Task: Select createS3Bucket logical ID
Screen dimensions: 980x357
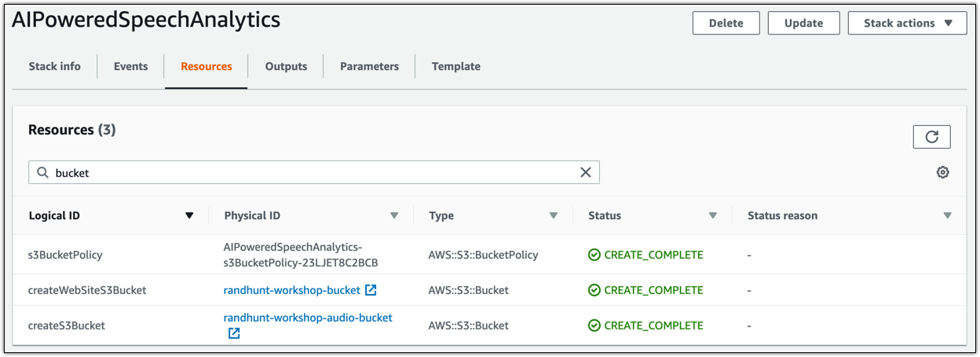Action: (67, 325)
